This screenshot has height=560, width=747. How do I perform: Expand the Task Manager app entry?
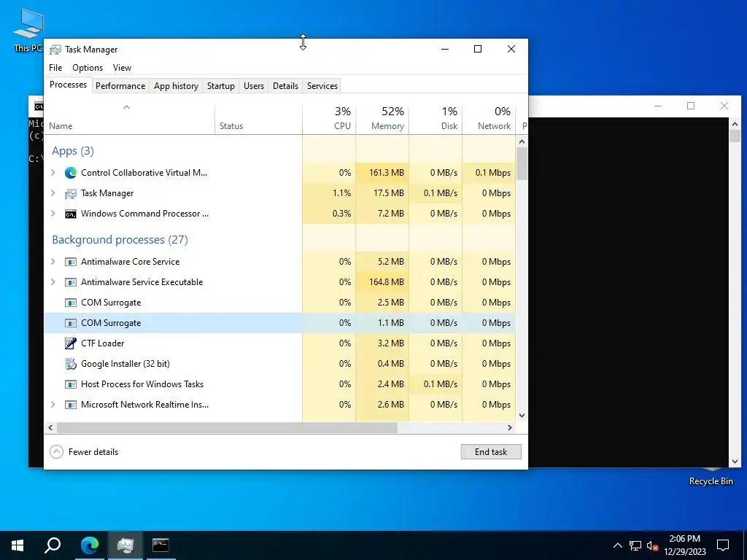pyautogui.click(x=53, y=193)
